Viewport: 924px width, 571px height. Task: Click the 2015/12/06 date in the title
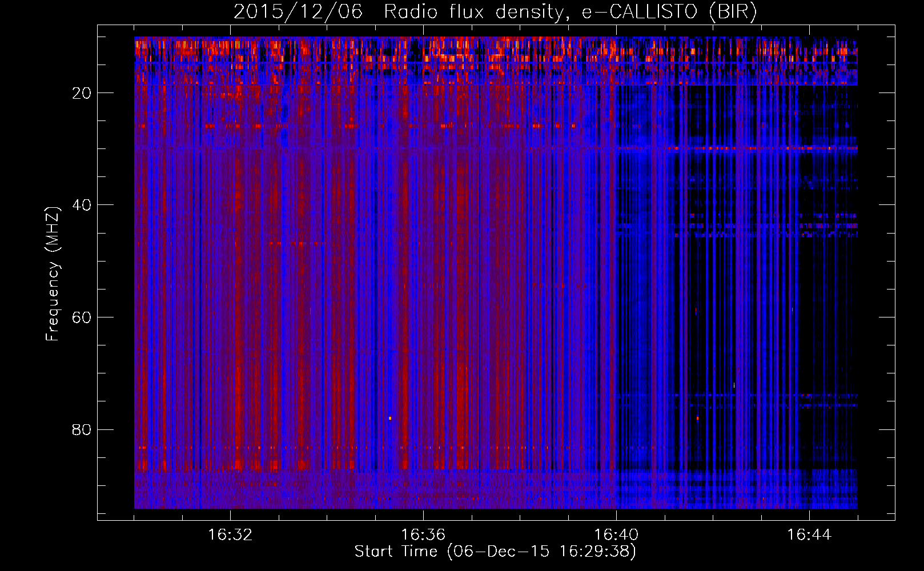[x=298, y=12]
